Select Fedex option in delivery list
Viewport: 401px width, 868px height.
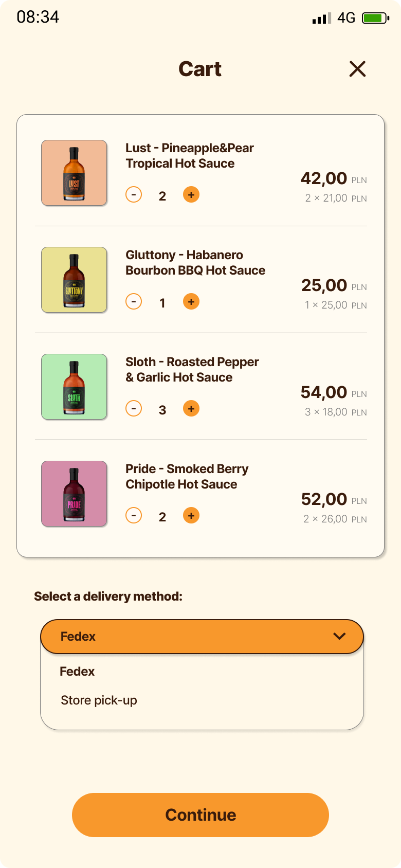[x=78, y=672]
